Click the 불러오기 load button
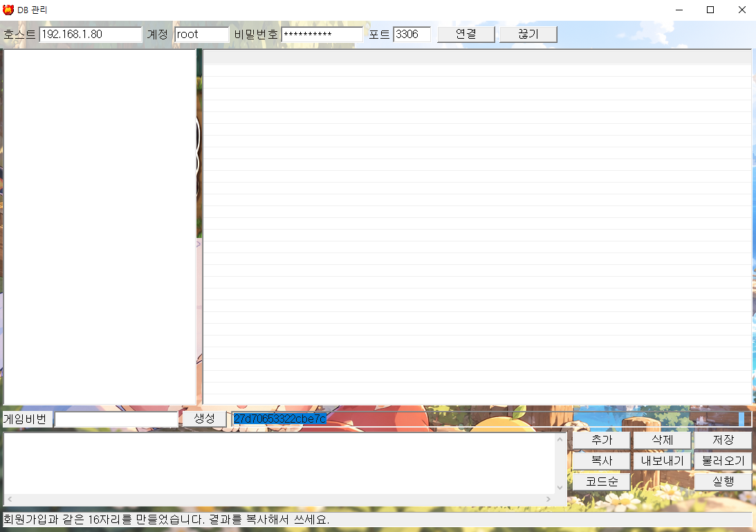This screenshot has height=532, width=756. tap(723, 461)
